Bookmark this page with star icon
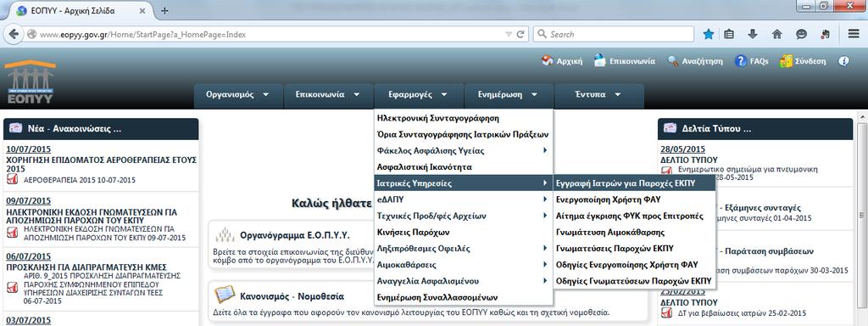The width and height of the screenshot is (868, 326). [708, 34]
